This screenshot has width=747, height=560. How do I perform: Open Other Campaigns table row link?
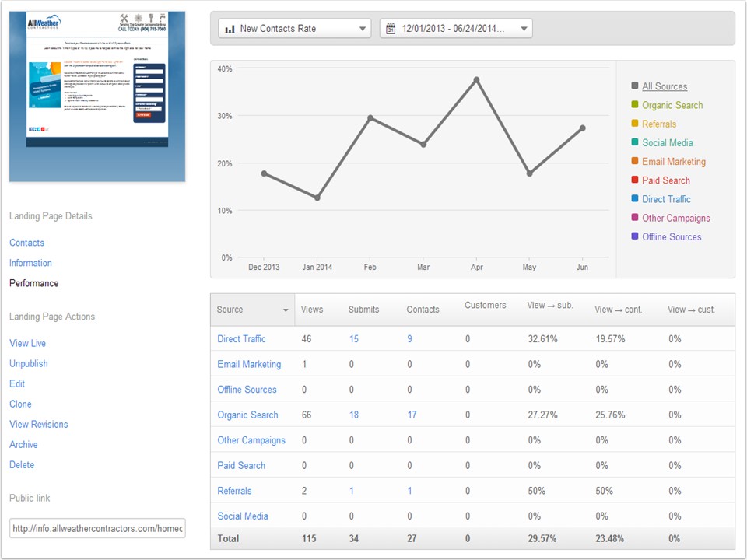click(251, 440)
